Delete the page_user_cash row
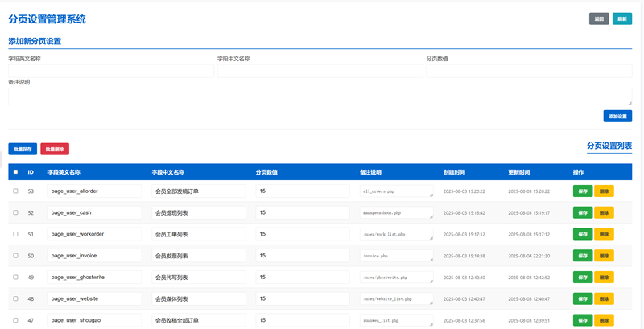 point(605,212)
